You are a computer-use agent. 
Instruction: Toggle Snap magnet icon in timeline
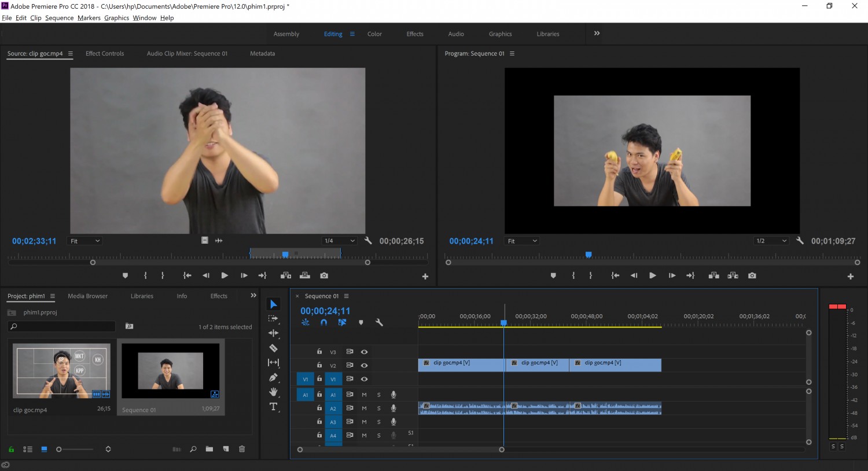pyautogui.click(x=324, y=322)
